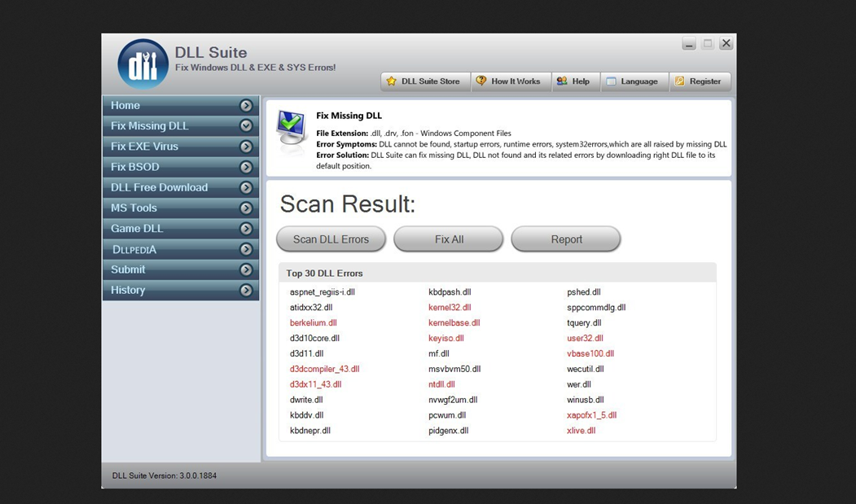Open Fix EXE Virus section
The height and width of the screenshot is (504, 856).
181,147
